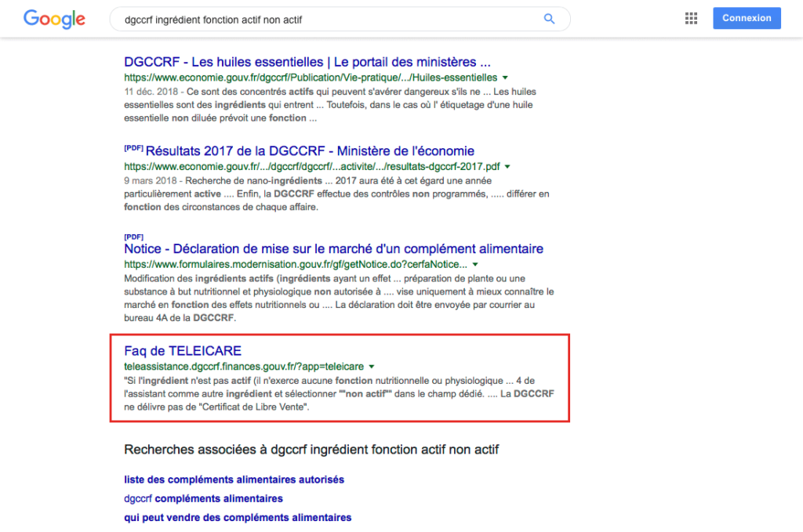
Task: Click the magnifying glass search icon
Action: [549, 19]
